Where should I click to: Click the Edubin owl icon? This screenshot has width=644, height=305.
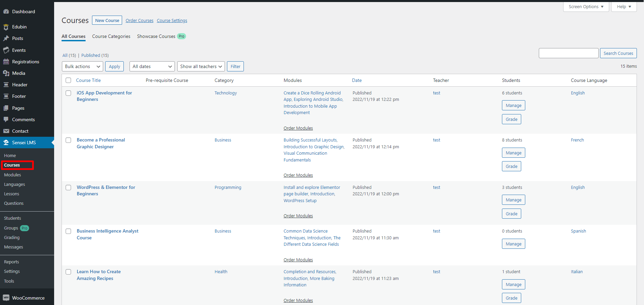(x=6, y=27)
